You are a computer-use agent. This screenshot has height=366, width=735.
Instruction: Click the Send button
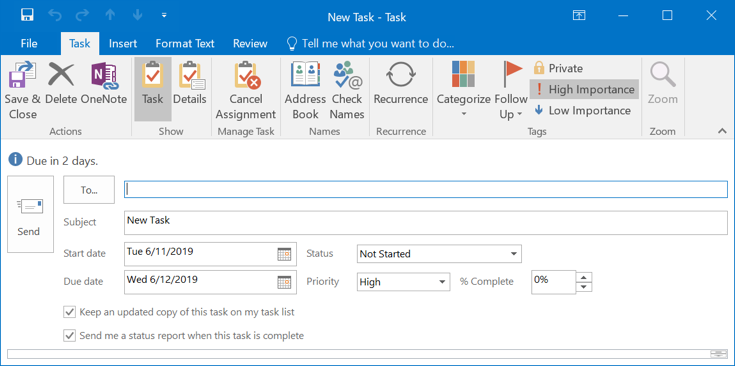pos(30,214)
